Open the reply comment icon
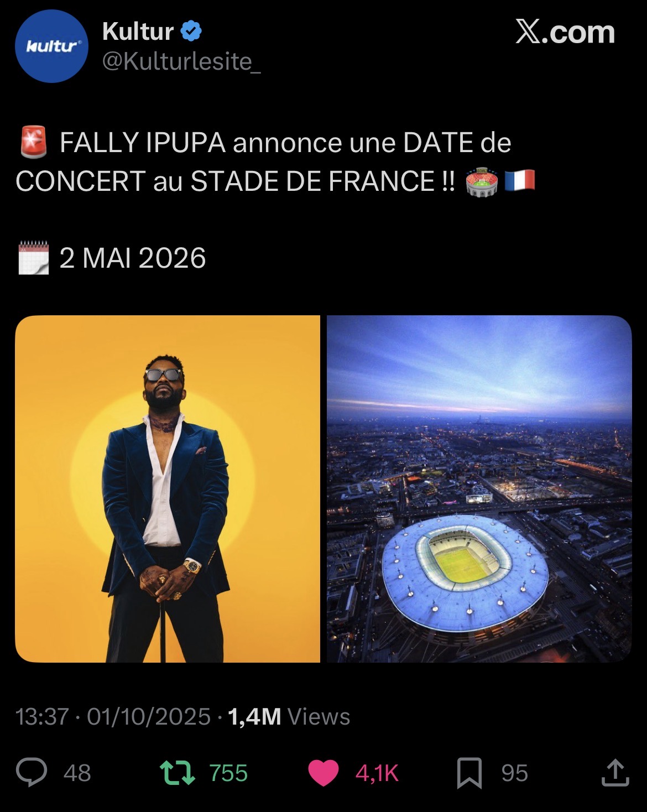This screenshot has width=647, height=812. point(32,772)
